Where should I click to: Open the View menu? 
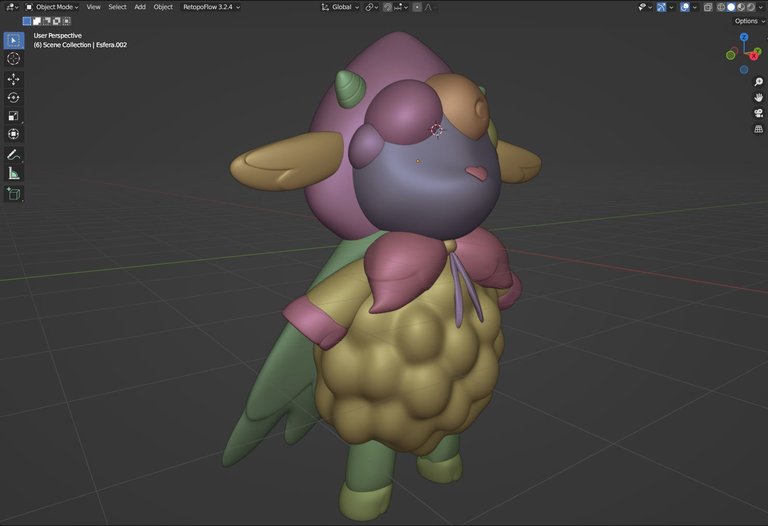click(93, 7)
